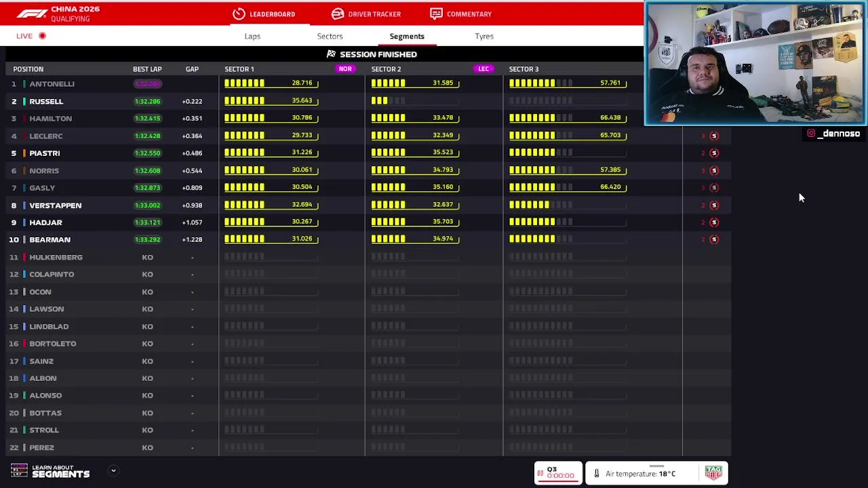Select the Segments tab
Image resolution: width=868 pixels, height=488 pixels.
[x=407, y=36]
